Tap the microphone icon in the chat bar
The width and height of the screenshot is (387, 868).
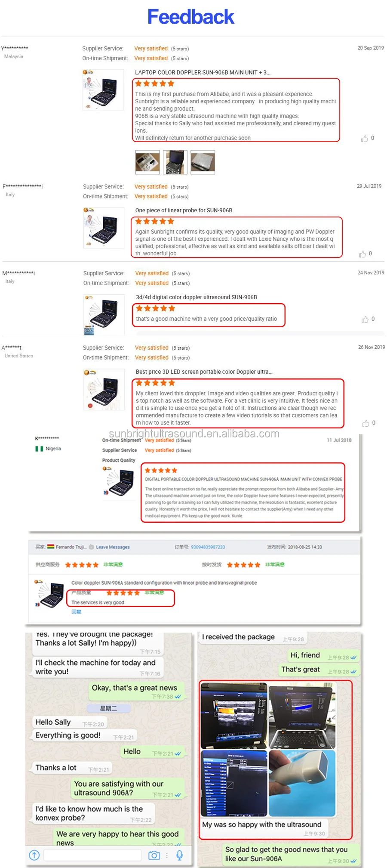(180, 855)
